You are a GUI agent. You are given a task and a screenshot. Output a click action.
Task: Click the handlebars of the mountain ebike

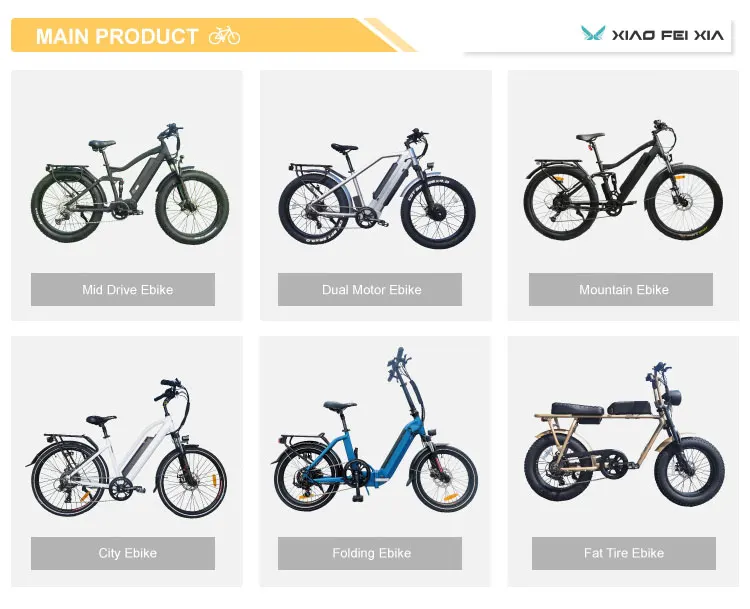(x=661, y=126)
